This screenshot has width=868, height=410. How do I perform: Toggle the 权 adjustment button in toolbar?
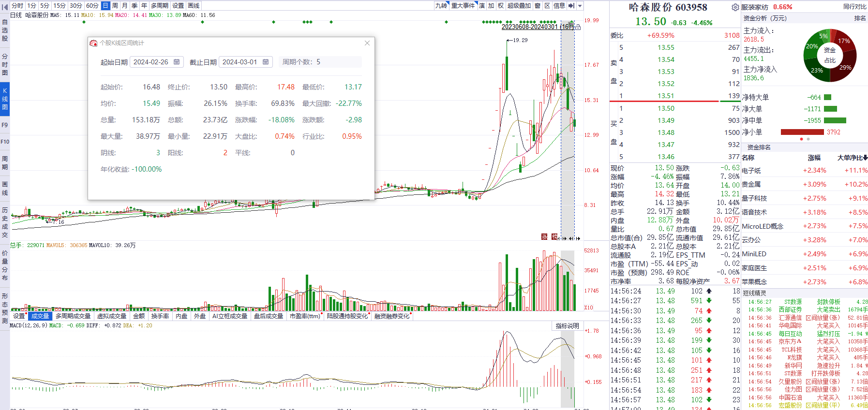pyautogui.click(x=501, y=6)
